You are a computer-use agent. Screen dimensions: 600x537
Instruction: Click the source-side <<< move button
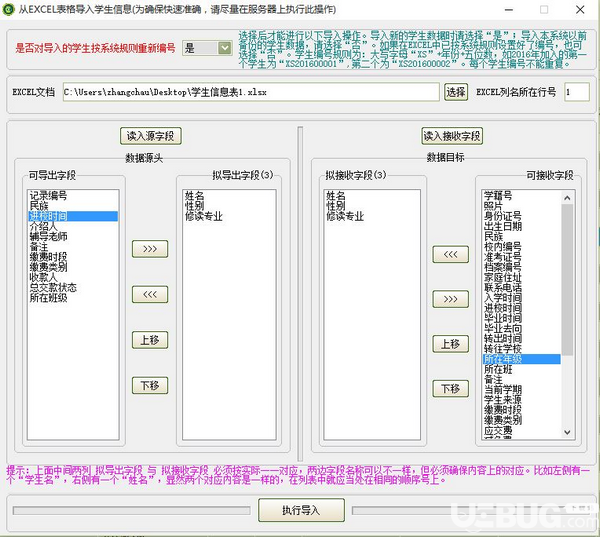tap(150, 294)
